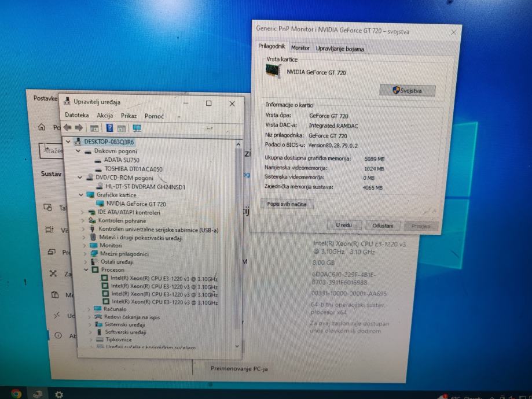
Task: Click the Svojstva button with shield
Action: coord(407,91)
